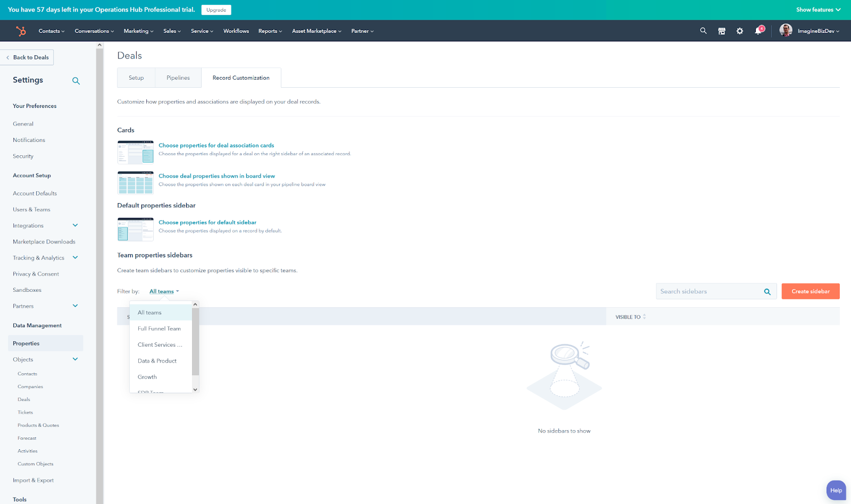Open Choose properties for default sidebar
The height and width of the screenshot is (504, 851).
pyautogui.click(x=207, y=222)
